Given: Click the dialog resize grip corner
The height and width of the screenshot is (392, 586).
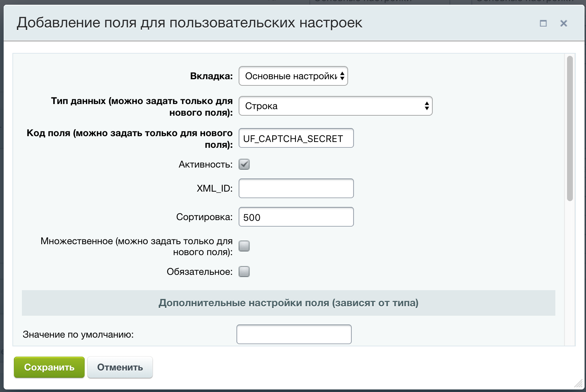Looking at the screenshot, I should click(x=578, y=384).
